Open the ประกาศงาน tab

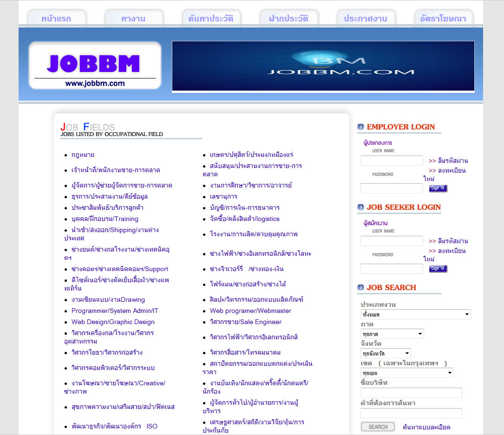pos(366,19)
